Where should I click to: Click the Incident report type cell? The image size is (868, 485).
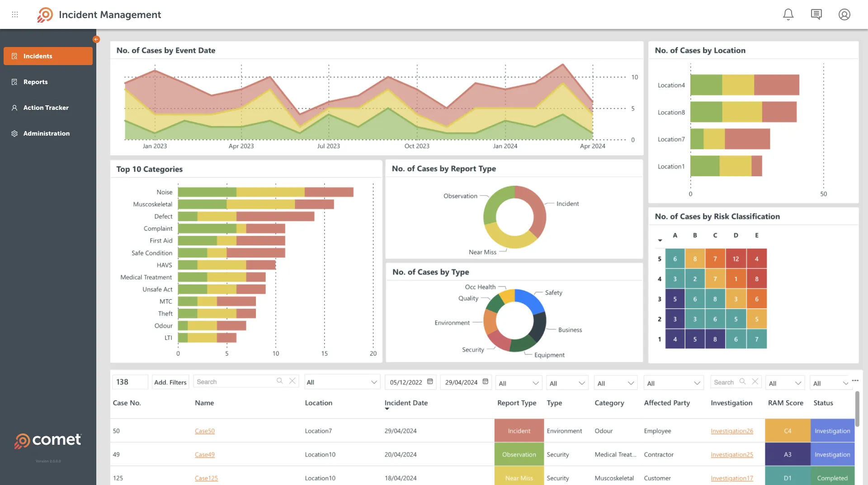point(519,431)
